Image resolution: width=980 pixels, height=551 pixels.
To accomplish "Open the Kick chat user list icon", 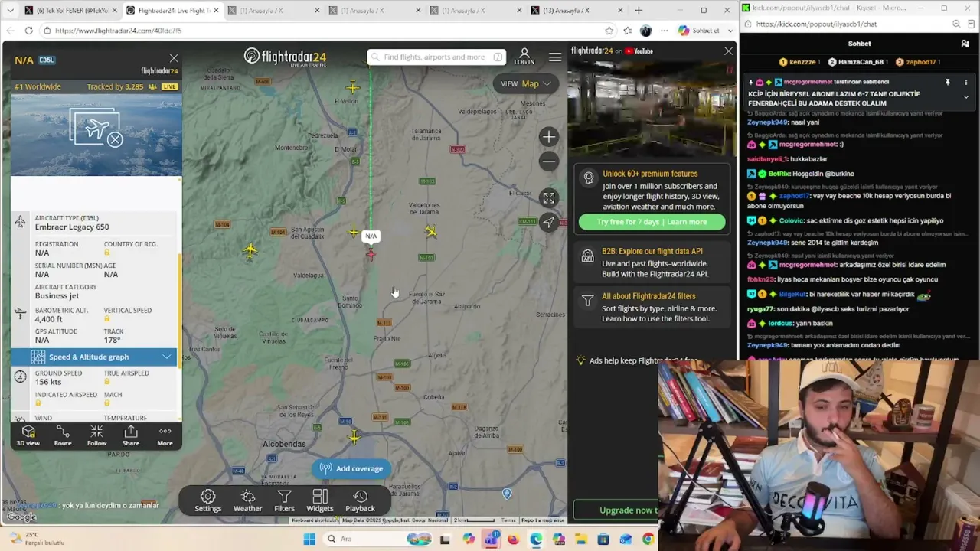I will point(965,44).
